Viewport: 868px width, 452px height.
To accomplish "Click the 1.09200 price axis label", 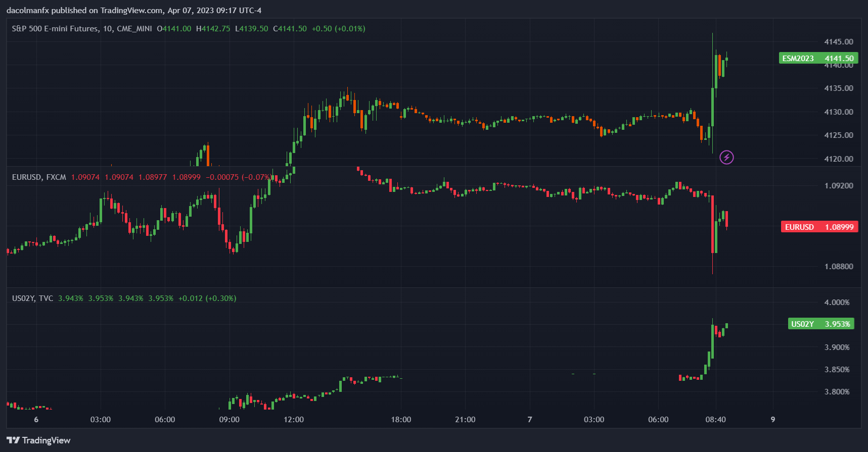I will (839, 186).
